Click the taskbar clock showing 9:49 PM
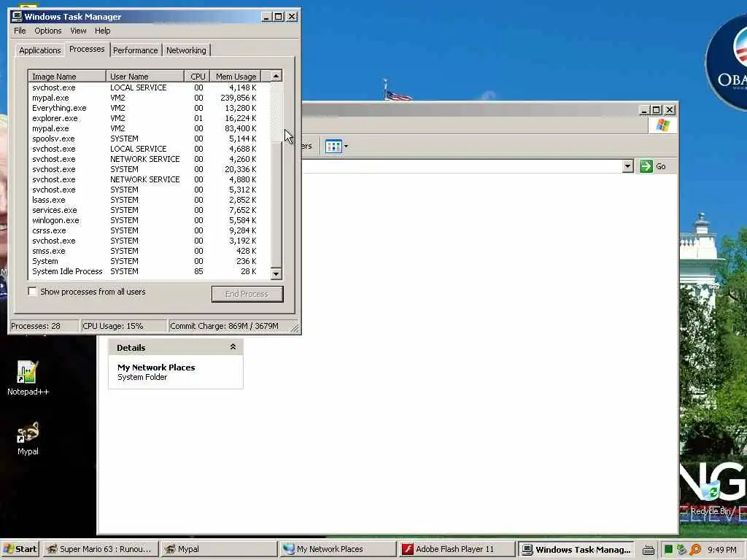This screenshot has height=560, width=747. (x=721, y=550)
